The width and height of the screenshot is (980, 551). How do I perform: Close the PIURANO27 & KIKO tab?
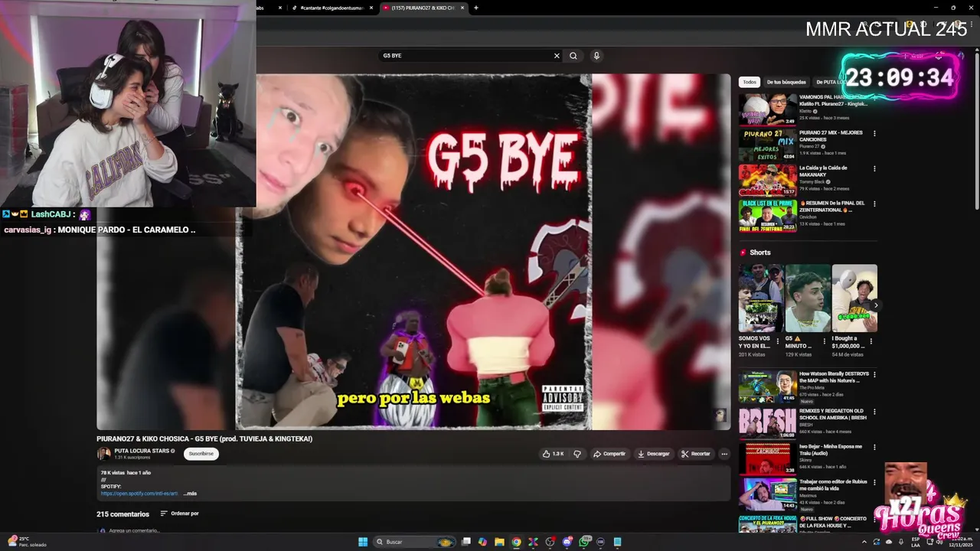(x=462, y=8)
